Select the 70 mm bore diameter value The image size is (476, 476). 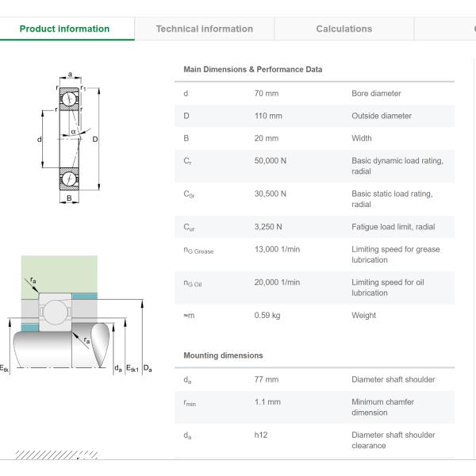(x=267, y=94)
